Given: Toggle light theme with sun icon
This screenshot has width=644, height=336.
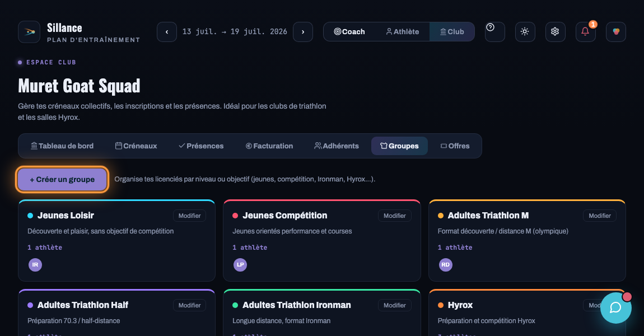Looking at the screenshot, I should click(x=525, y=31).
